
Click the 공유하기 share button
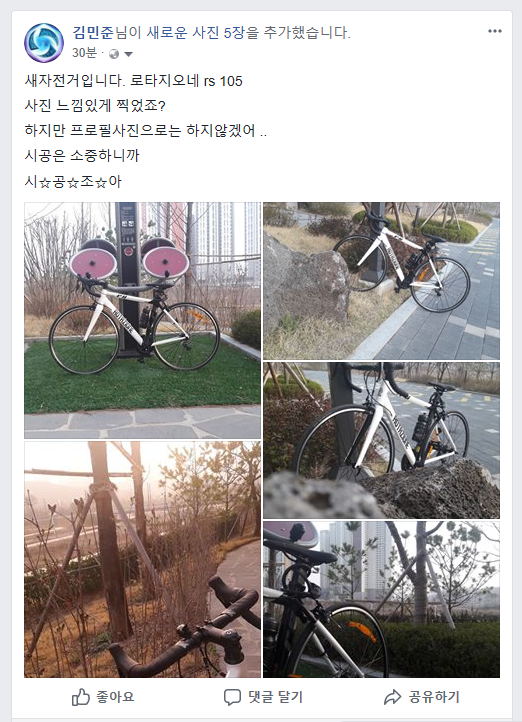click(x=422, y=697)
